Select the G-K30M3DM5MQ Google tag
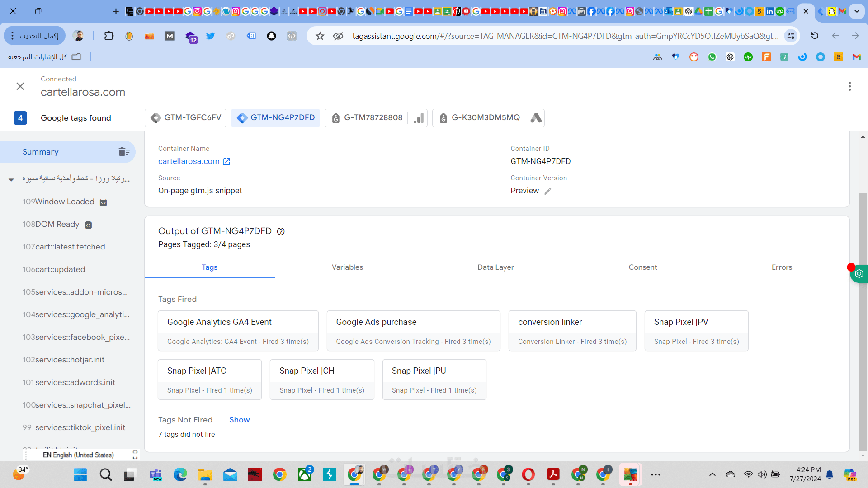868x488 pixels. (x=479, y=118)
